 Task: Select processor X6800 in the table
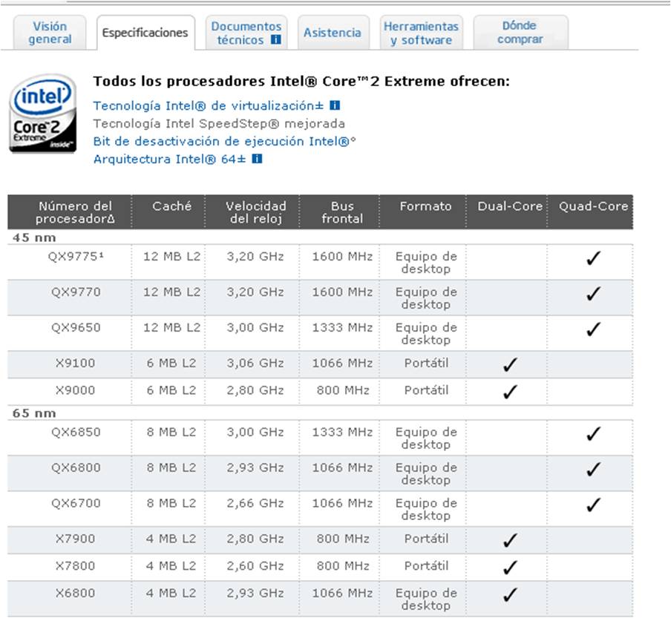pyautogui.click(x=75, y=593)
